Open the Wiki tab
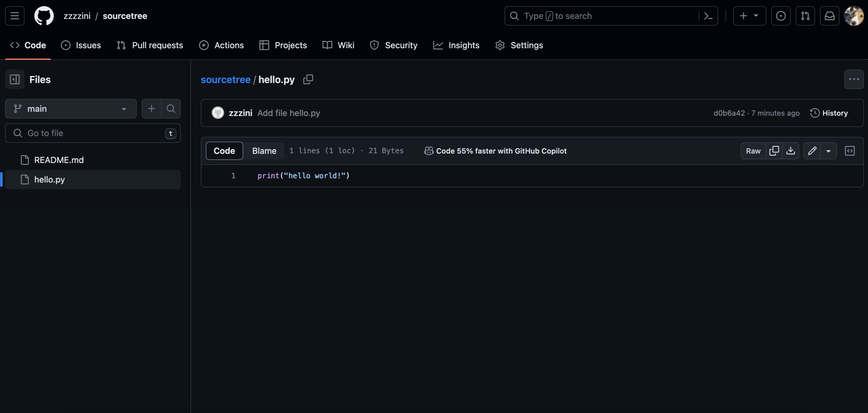The image size is (868, 413). [x=338, y=45]
